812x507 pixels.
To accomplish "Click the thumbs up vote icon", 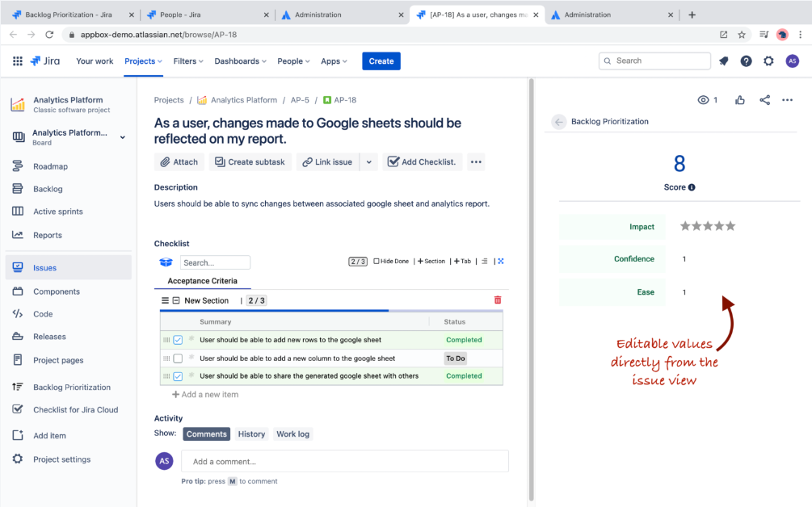I will click(740, 100).
